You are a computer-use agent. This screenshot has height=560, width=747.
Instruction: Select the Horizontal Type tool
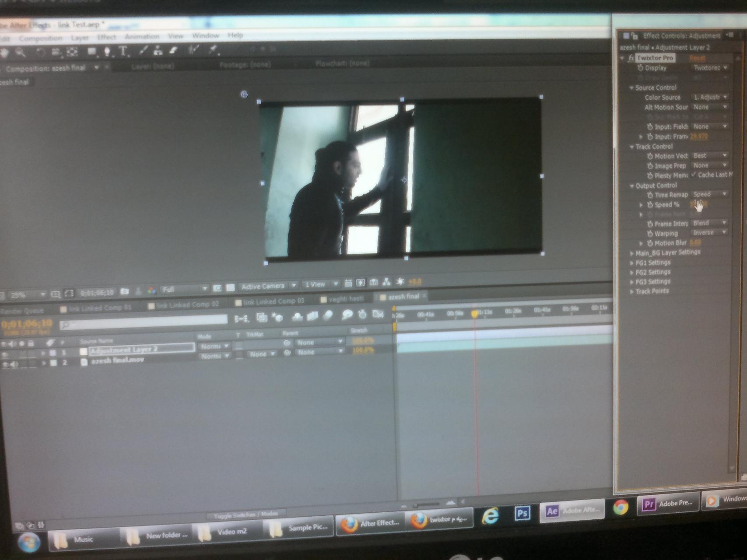(x=123, y=51)
